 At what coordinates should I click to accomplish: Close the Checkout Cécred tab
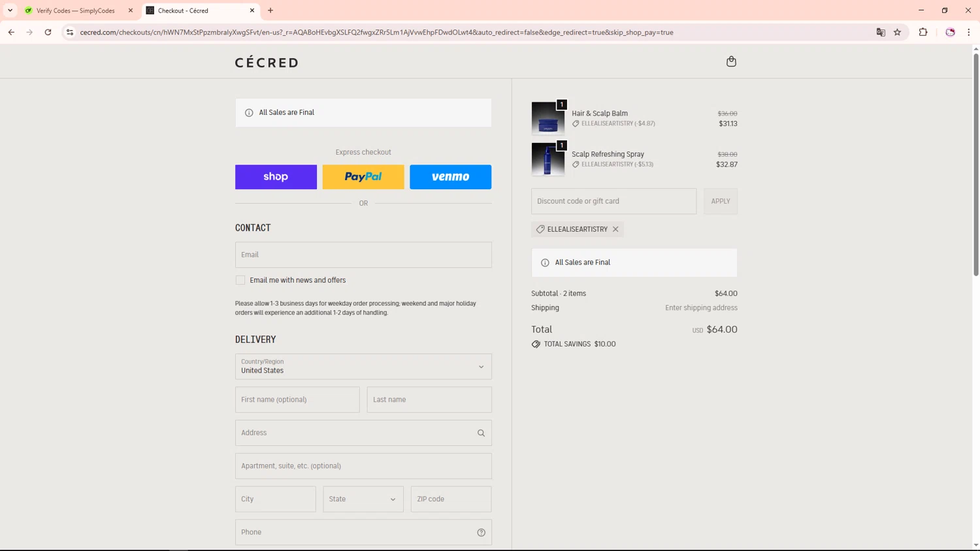[x=252, y=10]
